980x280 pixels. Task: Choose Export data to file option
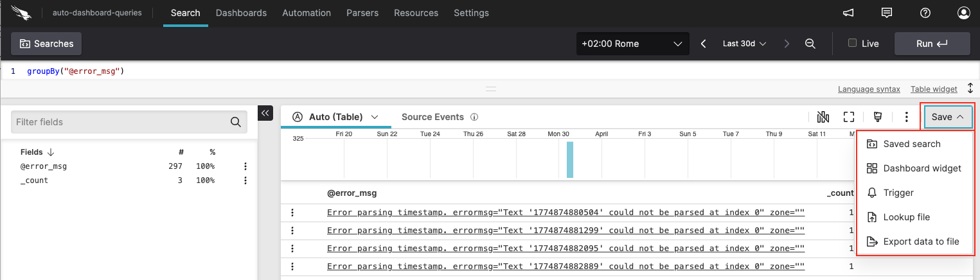click(x=920, y=241)
